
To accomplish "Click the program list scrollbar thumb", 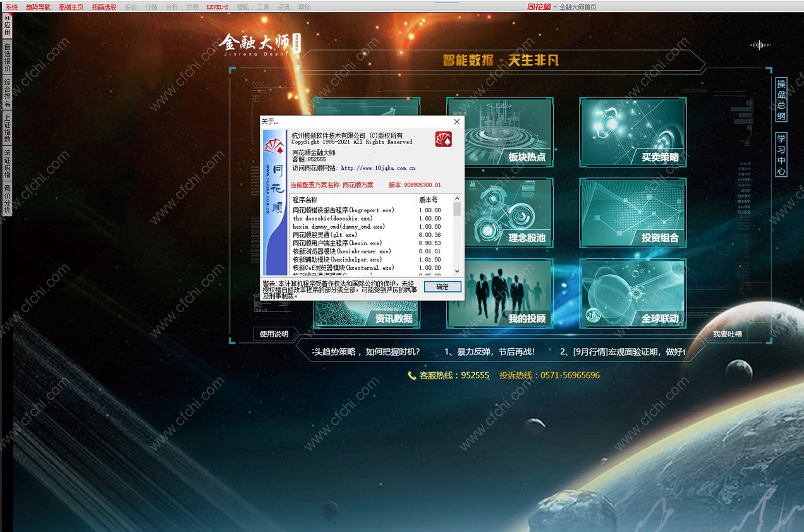I will [457, 209].
